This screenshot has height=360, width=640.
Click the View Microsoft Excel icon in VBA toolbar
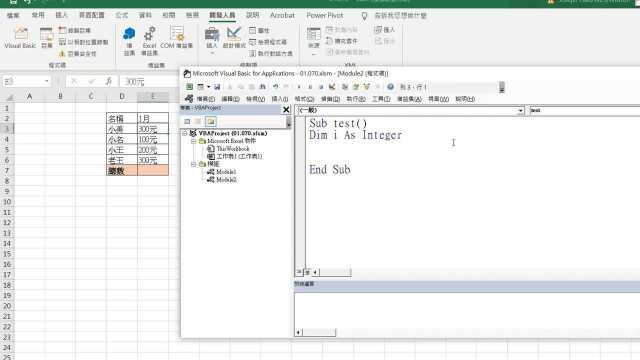[x=189, y=87]
